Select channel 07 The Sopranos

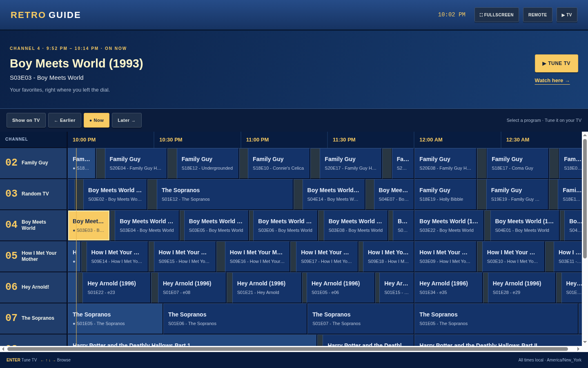coord(33,318)
